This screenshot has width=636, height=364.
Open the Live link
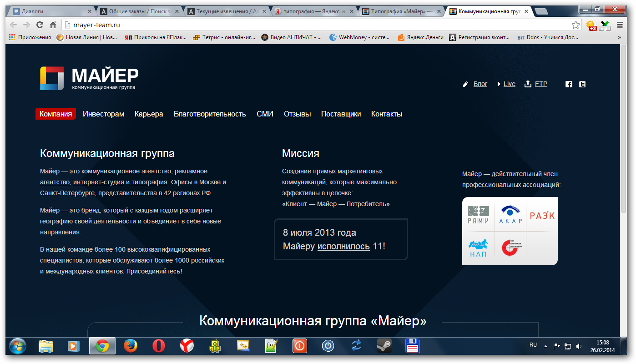[x=510, y=84]
